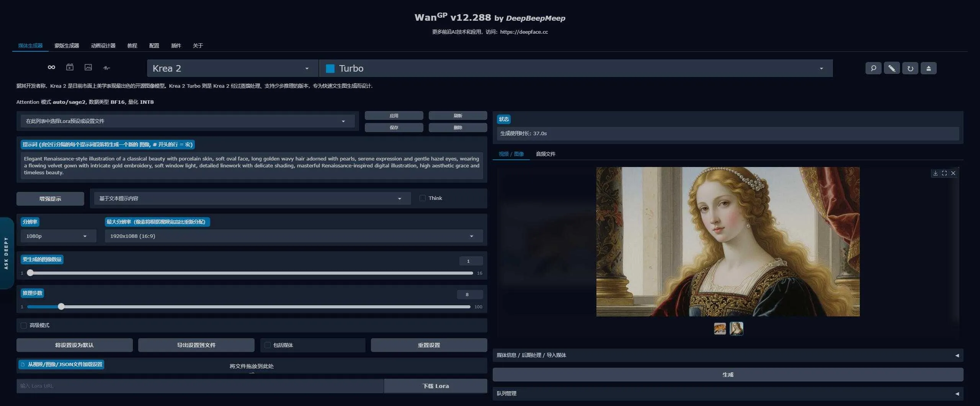Switch to the 媒体生成器 tab

30,46
